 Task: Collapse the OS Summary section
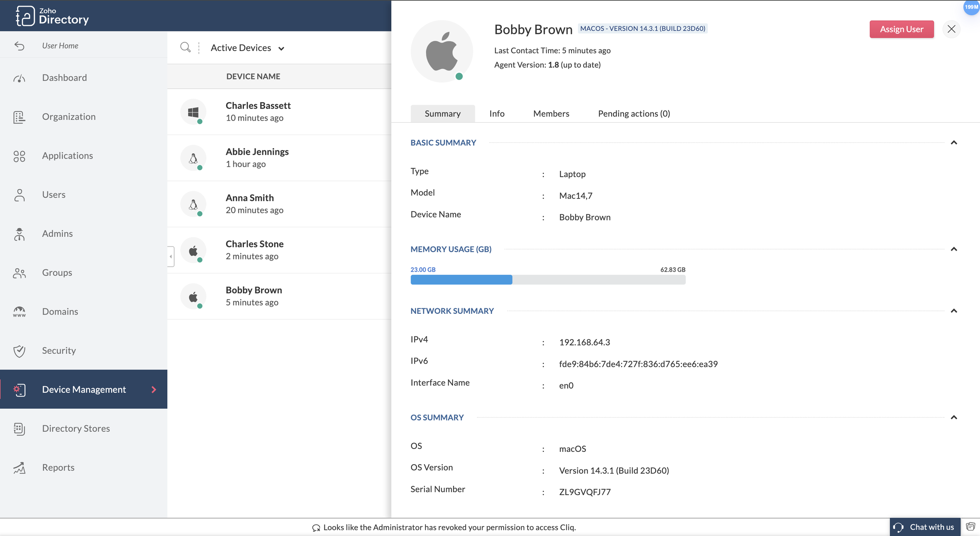pos(953,418)
